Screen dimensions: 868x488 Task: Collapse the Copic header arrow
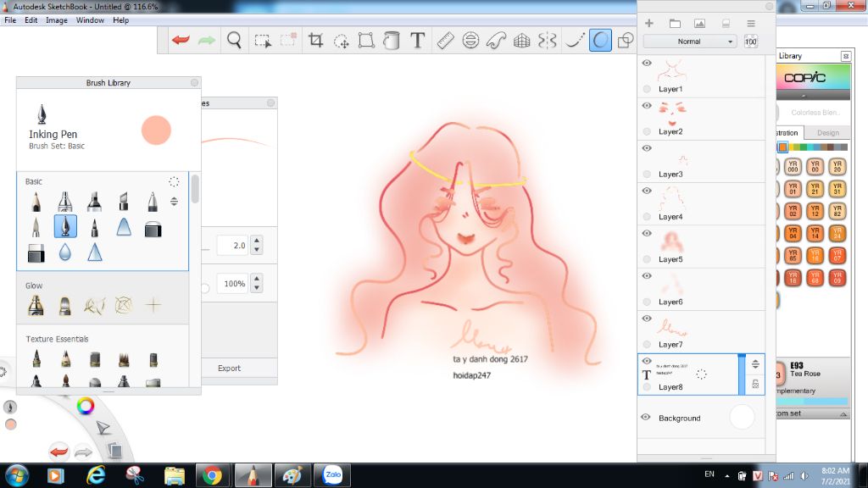pyautogui.click(x=804, y=96)
